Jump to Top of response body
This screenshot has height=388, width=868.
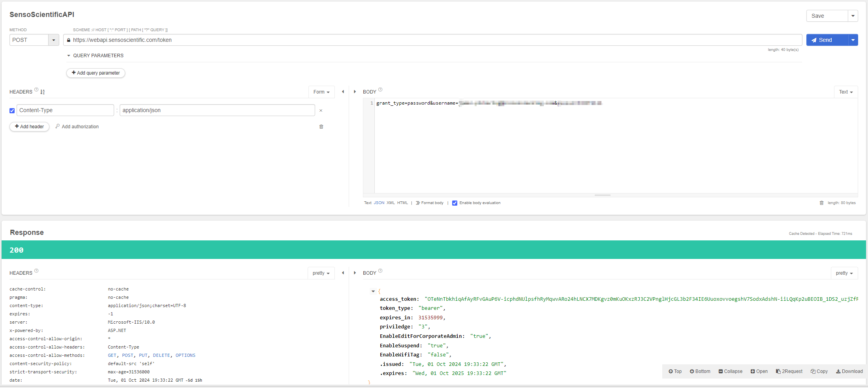pos(675,371)
